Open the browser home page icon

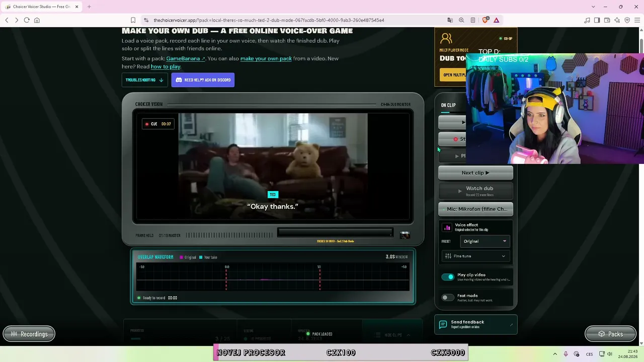(37, 20)
